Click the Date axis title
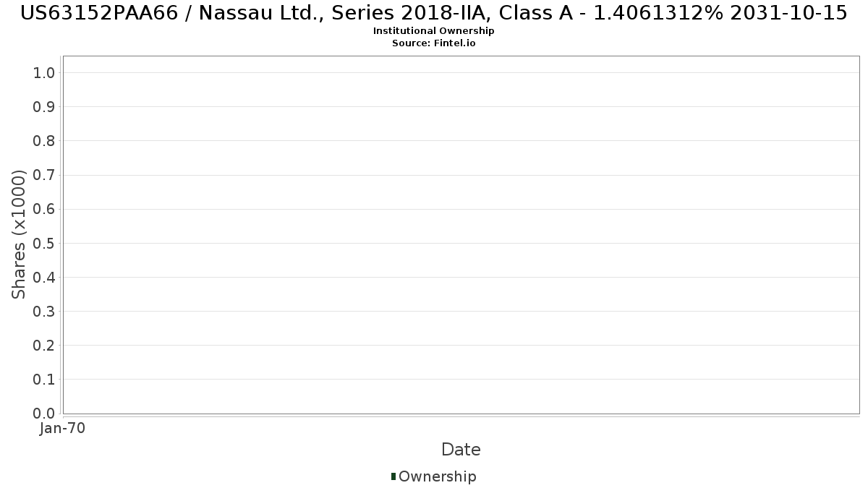The width and height of the screenshot is (868, 488). (x=461, y=450)
